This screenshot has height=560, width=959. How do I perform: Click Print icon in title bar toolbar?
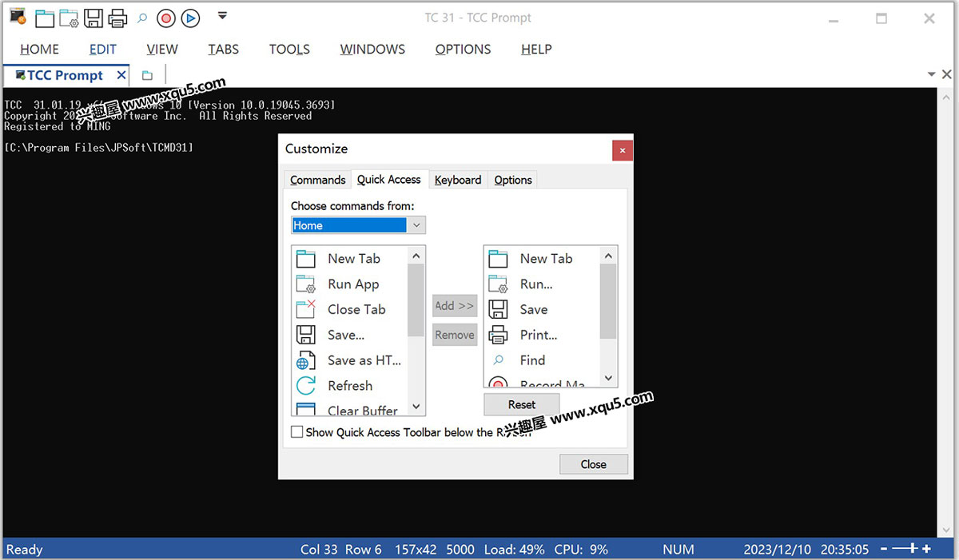pos(117,18)
